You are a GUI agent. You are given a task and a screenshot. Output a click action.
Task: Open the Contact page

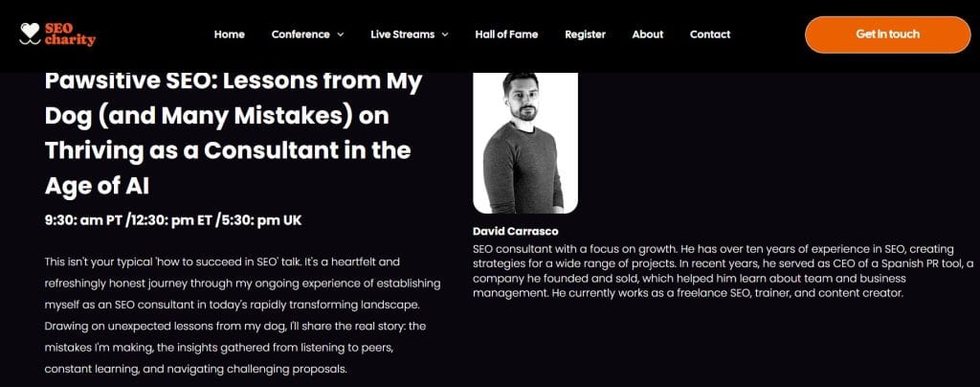[x=710, y=34]
